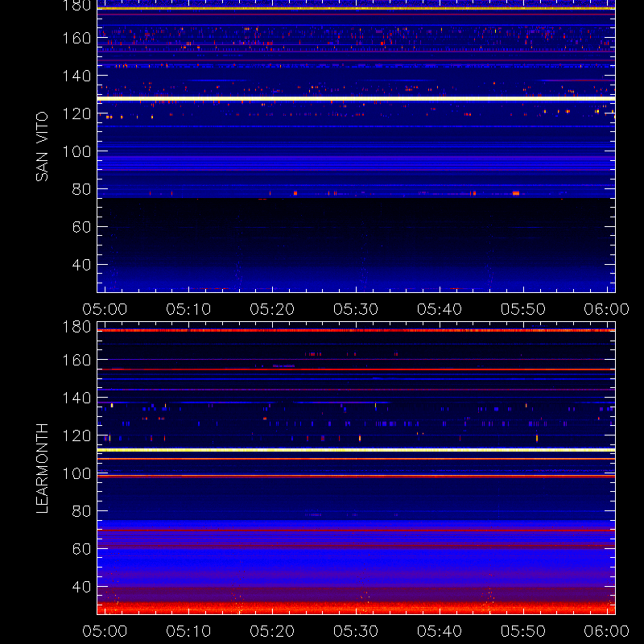Click the LEARMONTH vertical axis label

pyautogui.click(x=42, y=469)
